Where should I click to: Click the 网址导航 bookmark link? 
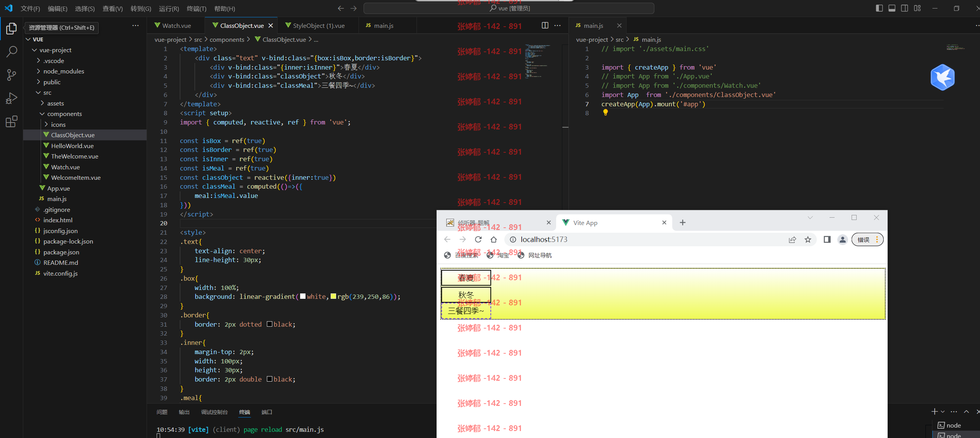pos(534,255)
